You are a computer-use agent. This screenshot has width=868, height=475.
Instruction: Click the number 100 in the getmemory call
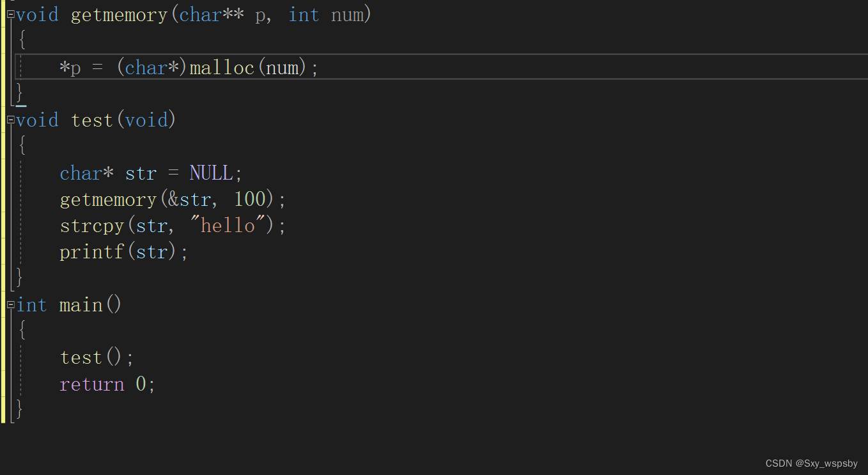point(249,199)
